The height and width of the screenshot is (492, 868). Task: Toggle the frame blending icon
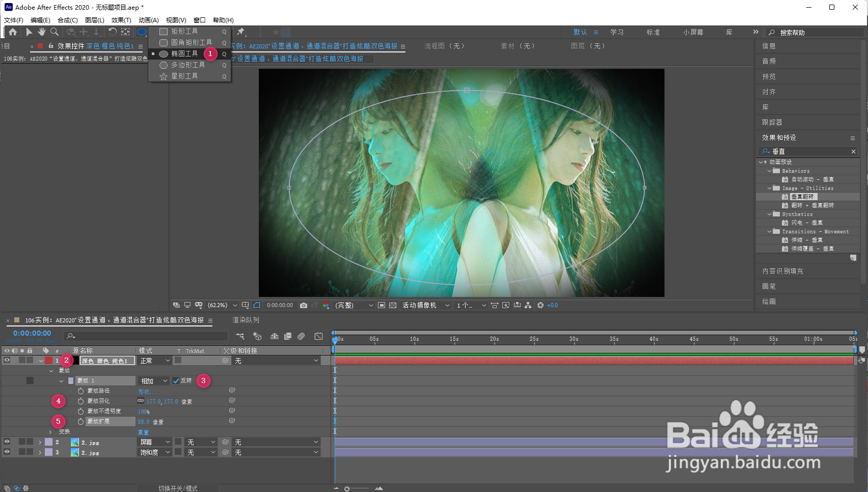coord(288,336)
